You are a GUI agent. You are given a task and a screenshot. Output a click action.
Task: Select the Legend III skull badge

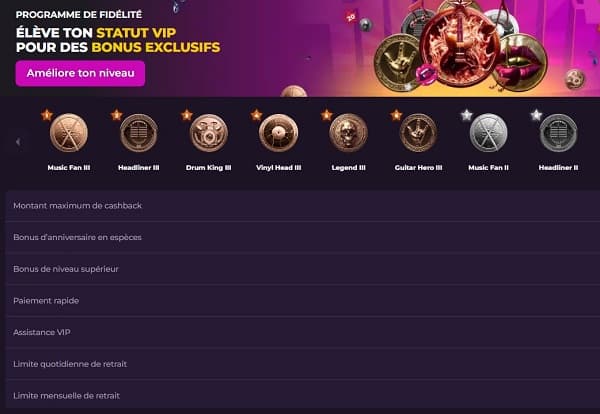(348, 133)
